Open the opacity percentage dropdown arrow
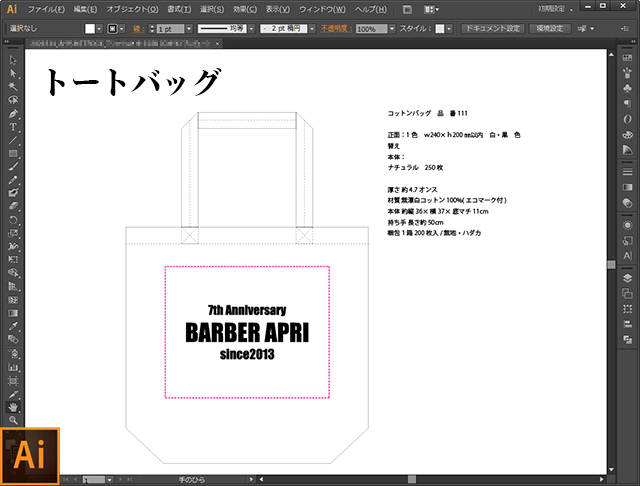 [x=392, y=29]
